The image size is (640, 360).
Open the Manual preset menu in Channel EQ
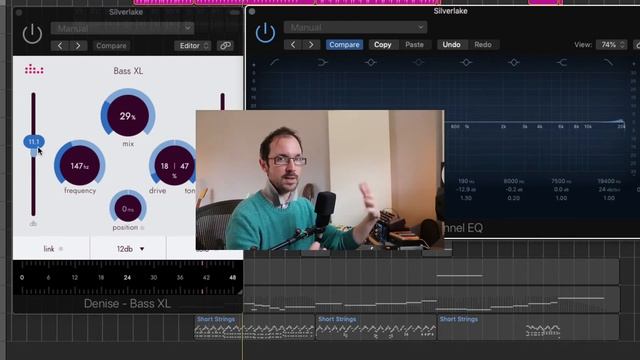(356, 27)
